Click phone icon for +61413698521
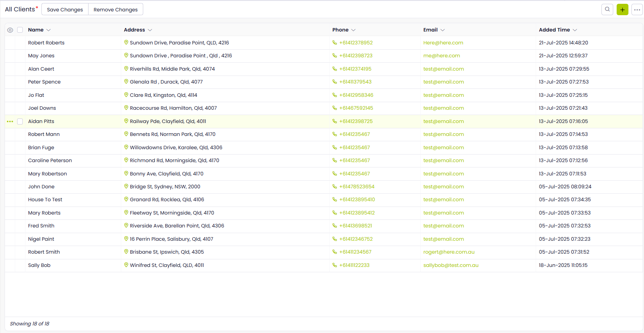 (x=335, y=226)
